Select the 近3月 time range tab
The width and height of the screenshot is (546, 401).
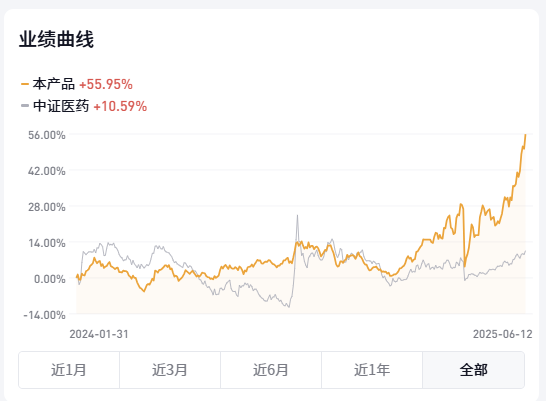click(170, 370)
